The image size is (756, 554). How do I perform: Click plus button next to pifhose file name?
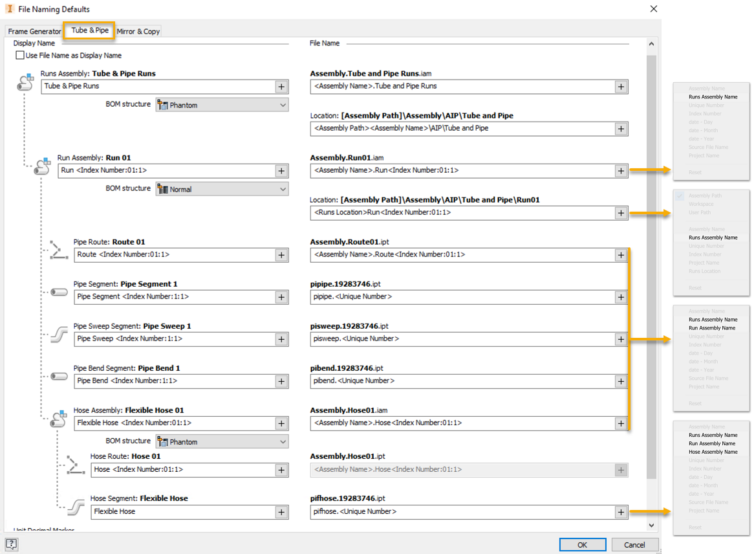tap(621, 512)
